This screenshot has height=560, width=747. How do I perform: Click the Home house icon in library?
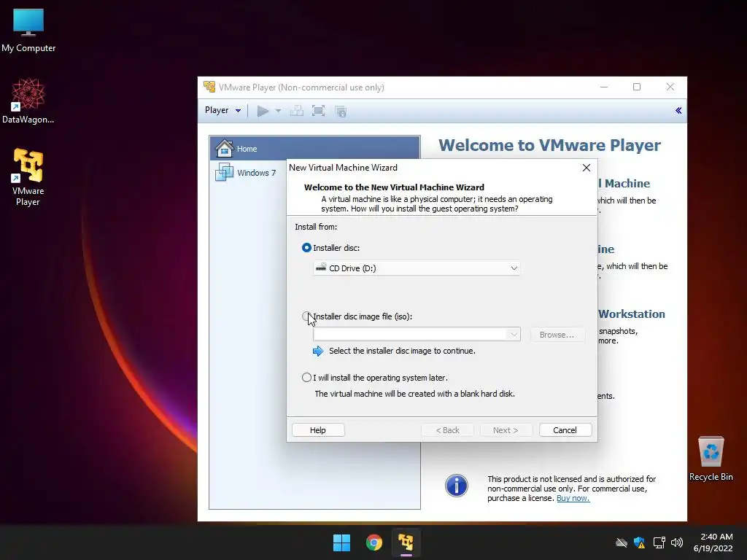[x=224, y=148]
